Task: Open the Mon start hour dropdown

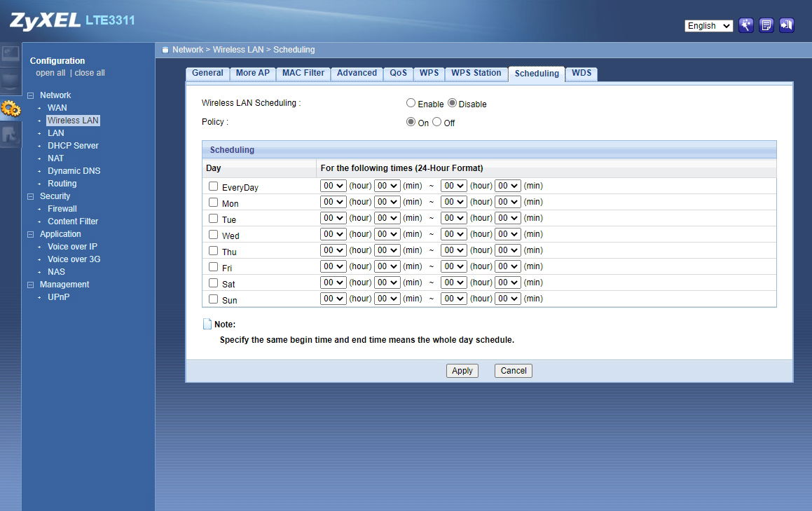Action: pyautogui.click(x=333, y=202)
